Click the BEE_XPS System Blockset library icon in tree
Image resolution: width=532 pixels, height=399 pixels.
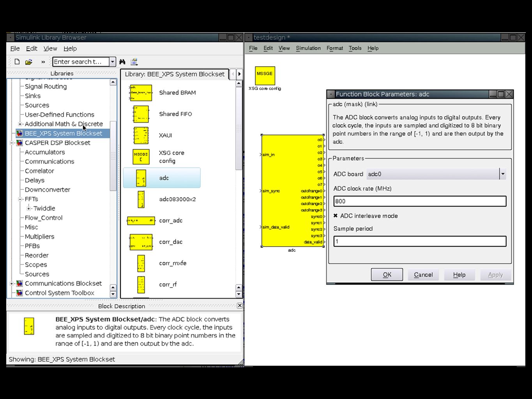coord(19,133)
